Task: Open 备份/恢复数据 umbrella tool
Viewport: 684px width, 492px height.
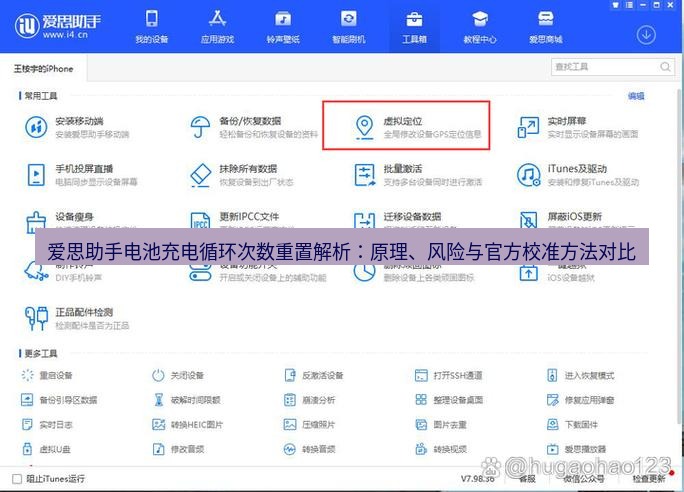Action: click(254, 127)
